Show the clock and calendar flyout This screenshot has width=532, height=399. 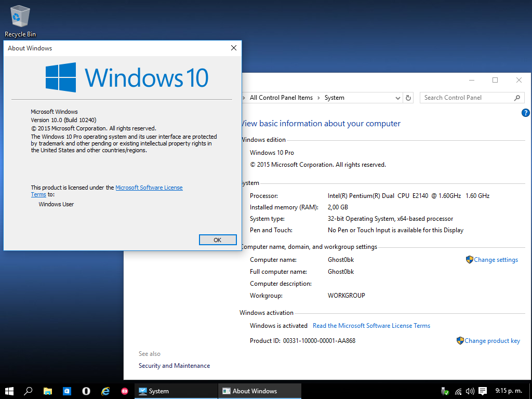(x=509, y=391)
